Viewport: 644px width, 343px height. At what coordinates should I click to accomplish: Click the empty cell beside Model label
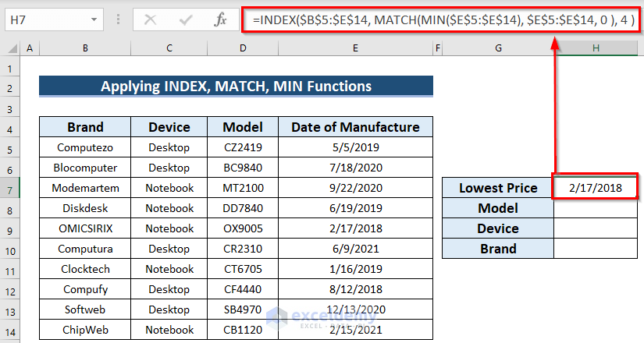[595, 208]
